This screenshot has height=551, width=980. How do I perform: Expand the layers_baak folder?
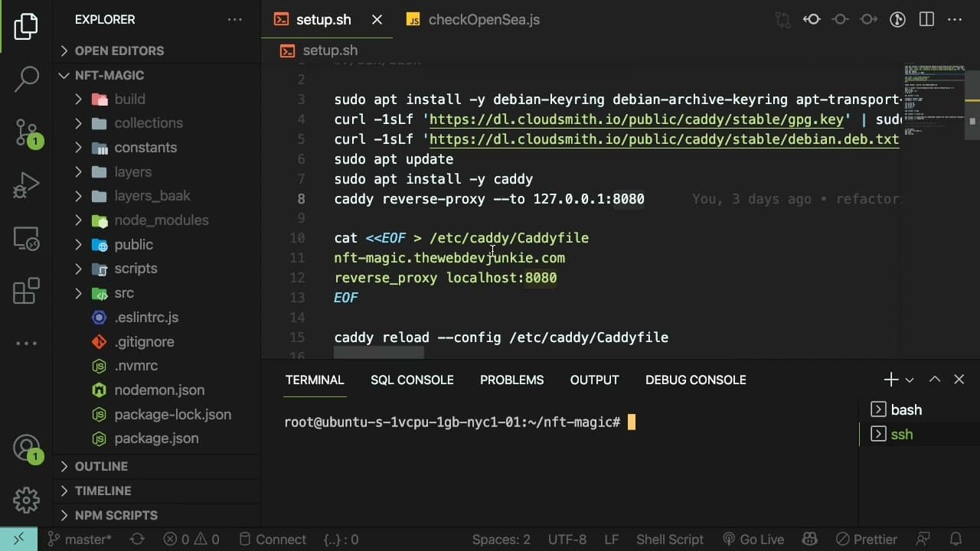point(157,196)
